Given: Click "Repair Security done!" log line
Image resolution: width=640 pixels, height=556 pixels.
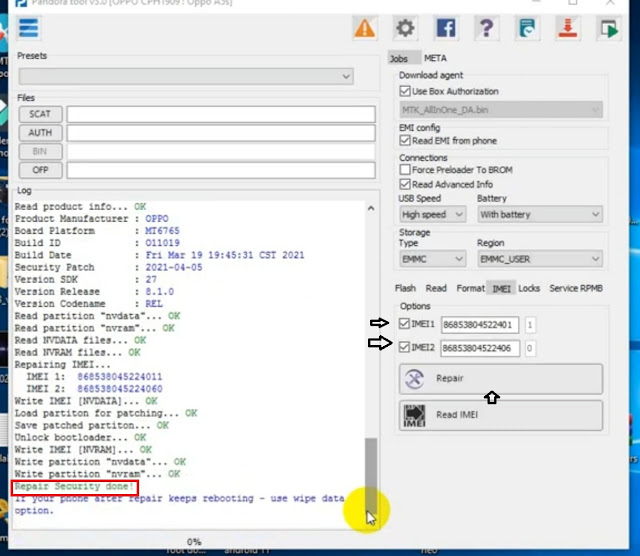Looking at the screenshot, I should pos(74,486).
